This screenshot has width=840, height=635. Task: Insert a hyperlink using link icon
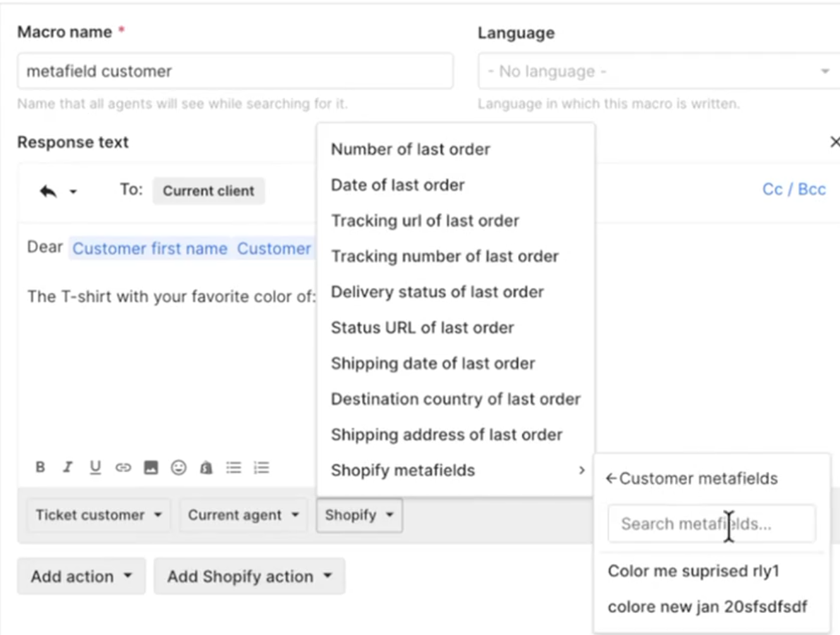123,468
